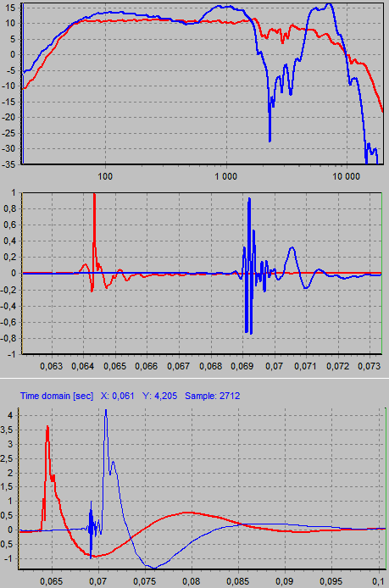
Task: Click the green marker line right of impulse chart
Action: point(381,273)
